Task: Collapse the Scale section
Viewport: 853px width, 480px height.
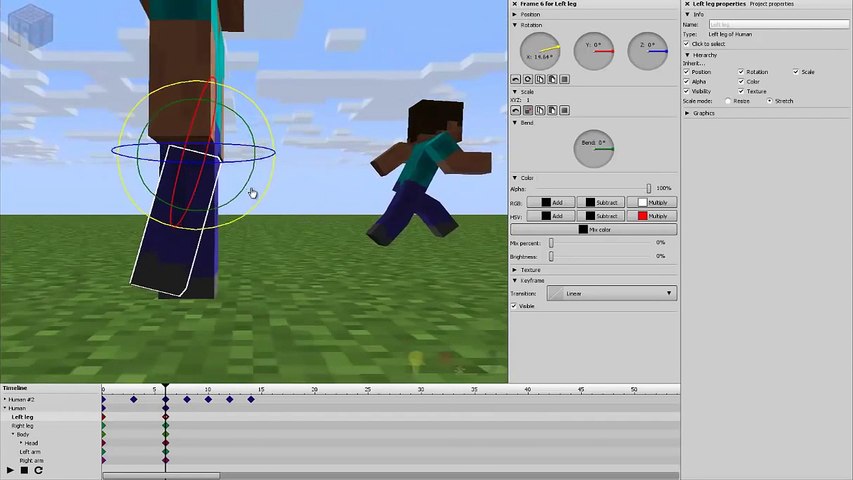Action: click(x=515, y=92)
